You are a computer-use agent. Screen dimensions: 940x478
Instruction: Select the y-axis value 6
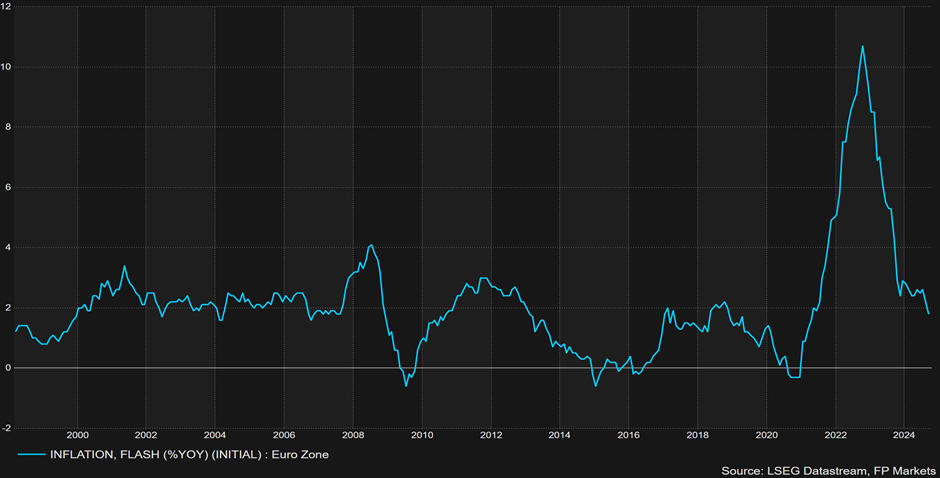click(x=6, y=187)
